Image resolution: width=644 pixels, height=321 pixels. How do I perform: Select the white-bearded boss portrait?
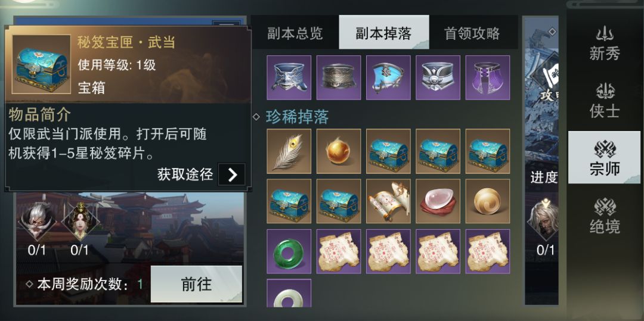point(37,222)
